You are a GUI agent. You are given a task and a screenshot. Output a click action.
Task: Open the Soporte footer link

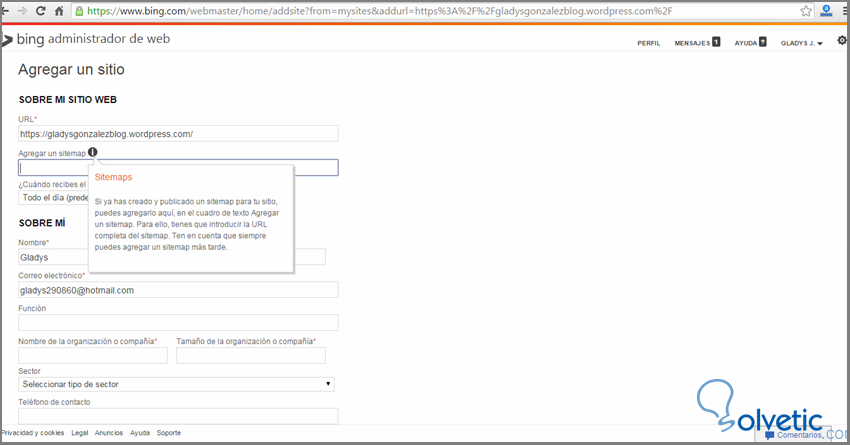pos(169,433)
